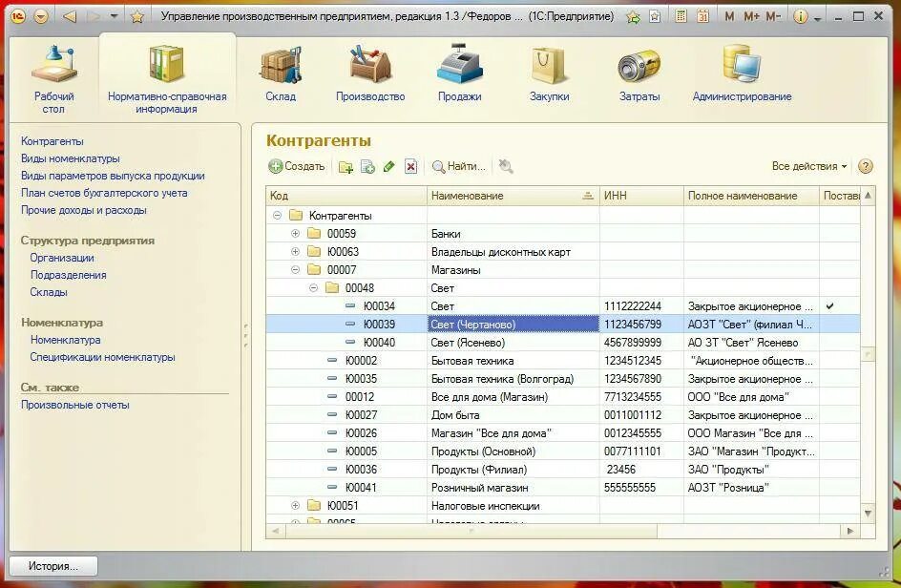901x588 pixels.
Task: Click the help question mark icon
Action: [x=866, y=167]
